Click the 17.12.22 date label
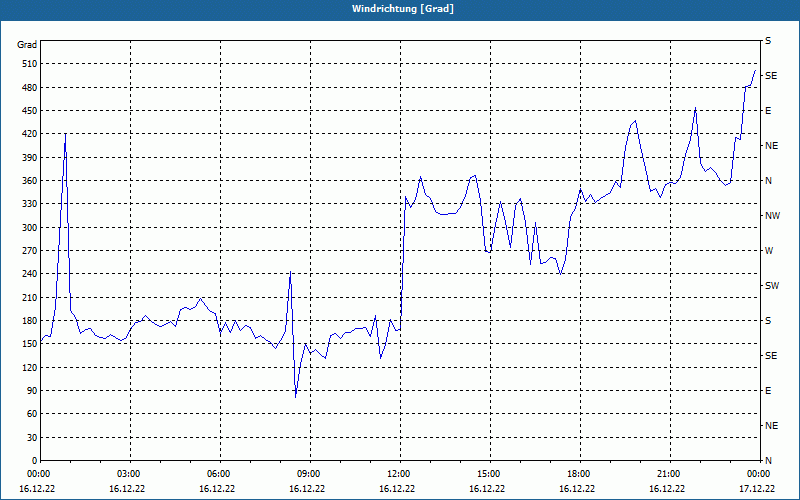This screenshot has width=800, height=500. [x=757, y=488]
